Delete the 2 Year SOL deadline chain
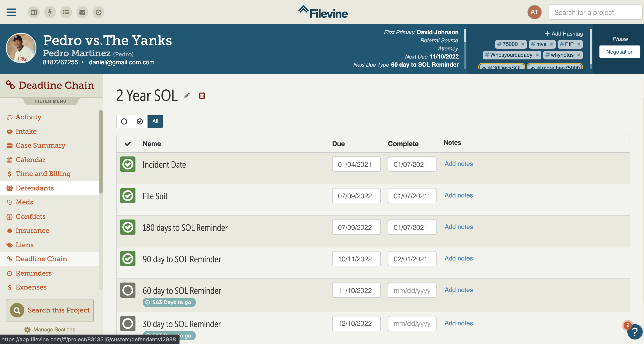 click(x=202, y=95)
